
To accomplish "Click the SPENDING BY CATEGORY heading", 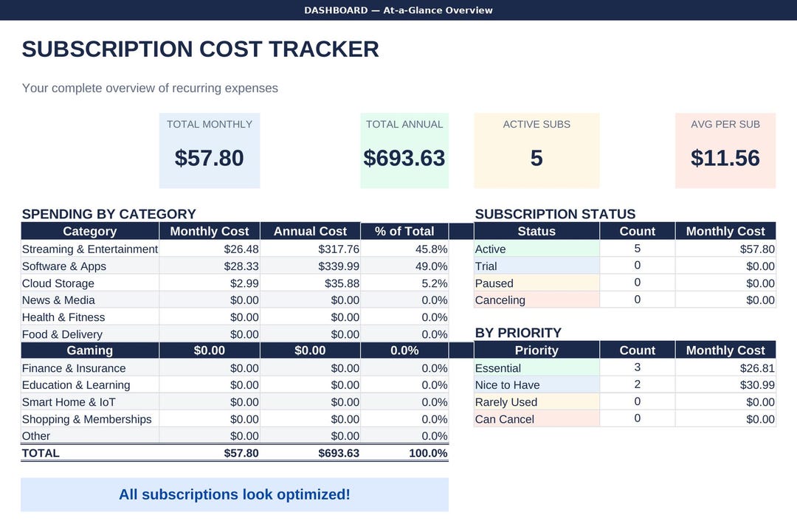I will (108, 214).
